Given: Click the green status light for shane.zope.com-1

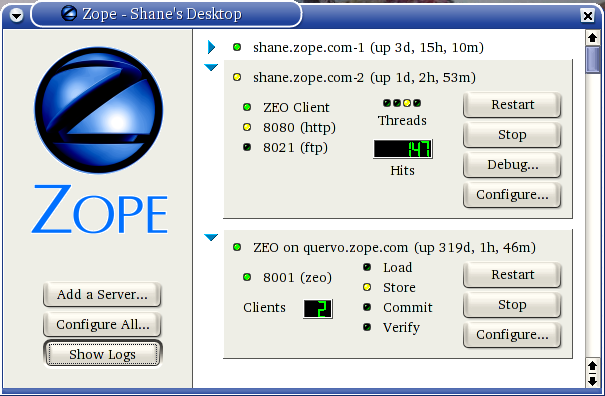Looking at the screenshot, I should [x=237, y=47].
